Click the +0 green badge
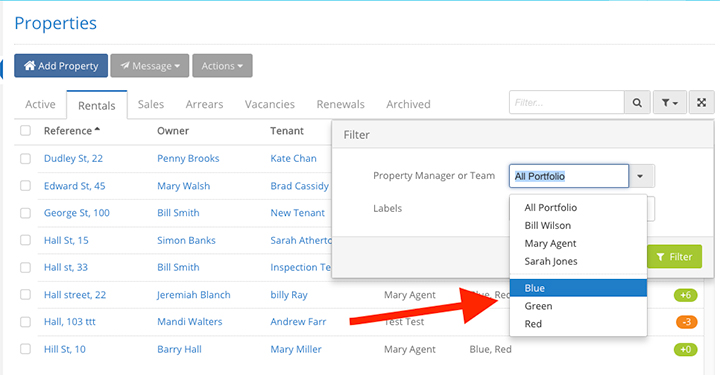This screenshot has width=720, height=375. (686, 349)
